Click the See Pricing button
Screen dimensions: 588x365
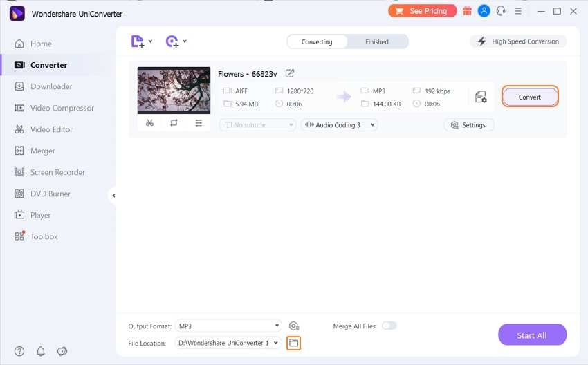422,11
